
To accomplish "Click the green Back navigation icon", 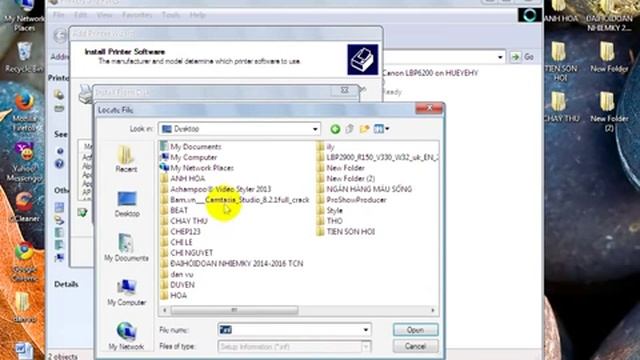I will [x=335, y=129].
